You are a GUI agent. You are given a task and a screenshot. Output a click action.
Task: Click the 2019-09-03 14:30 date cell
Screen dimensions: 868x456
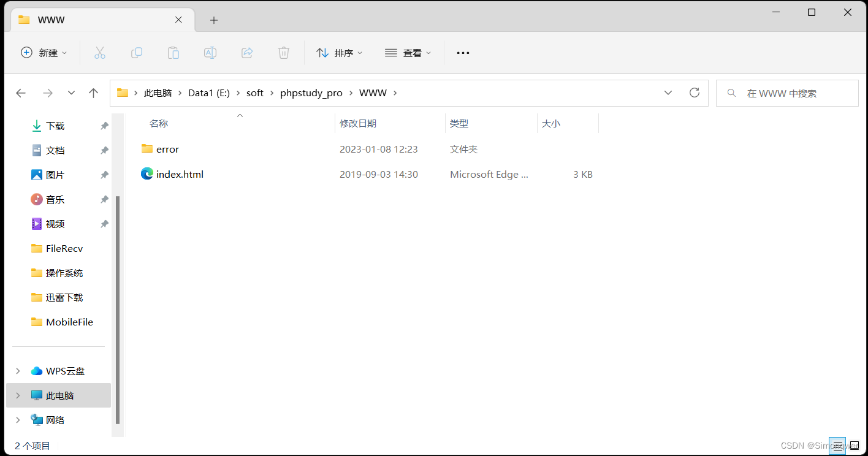379,174
